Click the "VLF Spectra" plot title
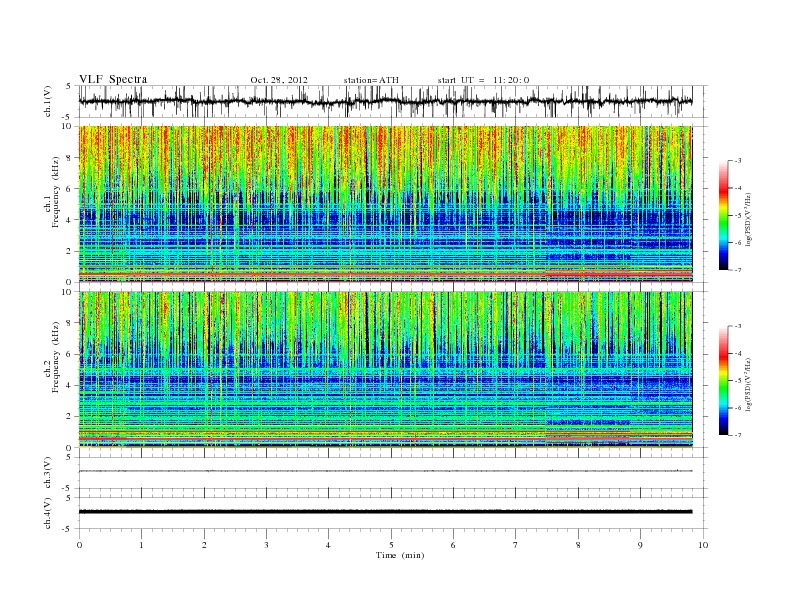Viewport: 792px width, 612px height. tap(113, 79)
